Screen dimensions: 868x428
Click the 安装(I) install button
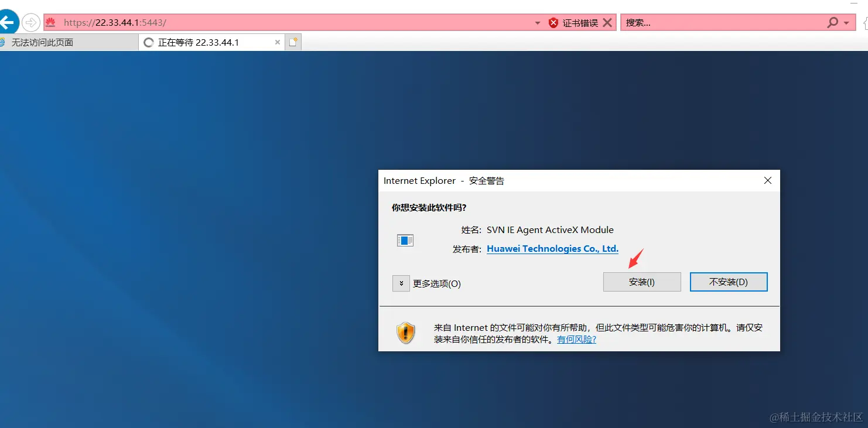[642, 282]
